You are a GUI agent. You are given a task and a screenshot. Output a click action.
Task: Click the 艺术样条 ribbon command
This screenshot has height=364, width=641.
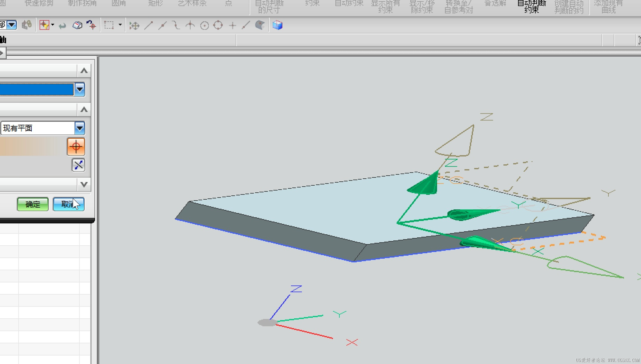pyautogui.click(x=192, y=3)
